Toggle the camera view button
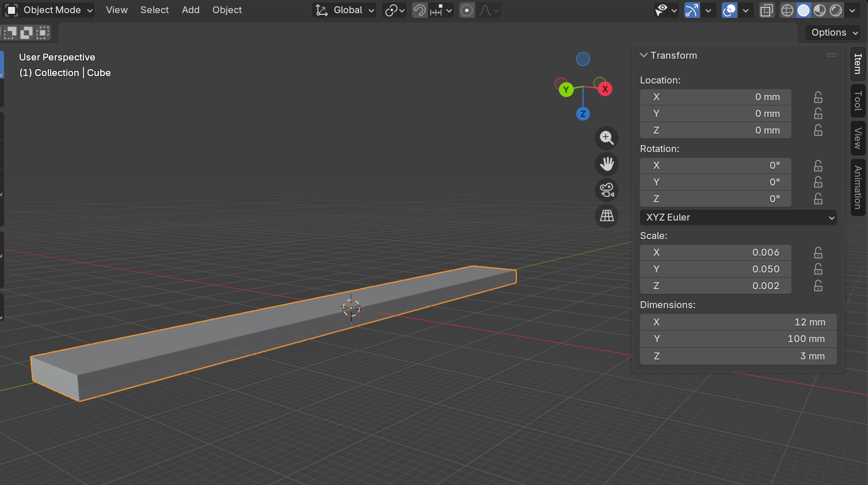The width and height of the screenshot is (868, 485). pyautogui.click(x=607, y=190)
